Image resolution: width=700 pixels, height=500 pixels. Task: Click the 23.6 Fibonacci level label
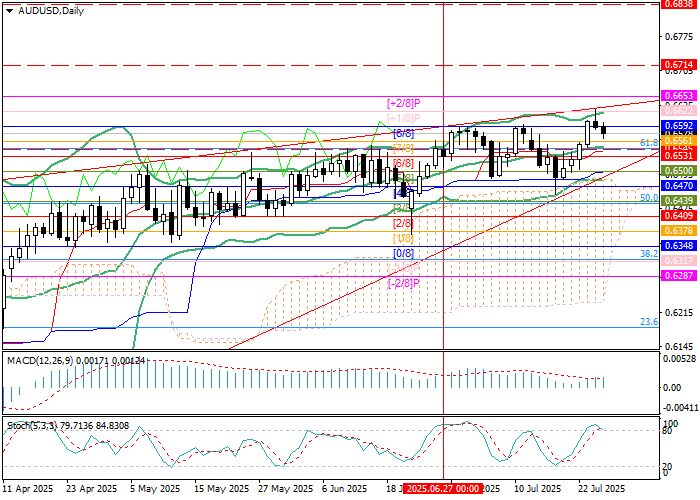(649, 321)
